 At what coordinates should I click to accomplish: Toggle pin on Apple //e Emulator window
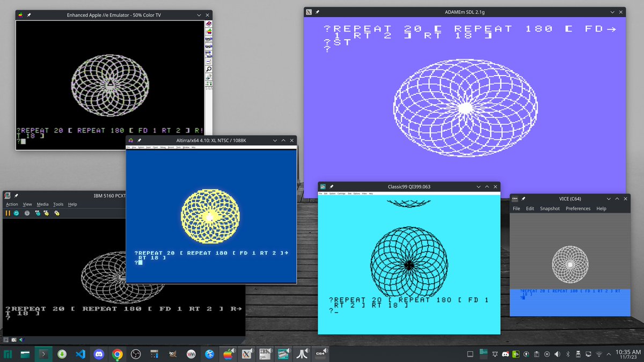28,15
